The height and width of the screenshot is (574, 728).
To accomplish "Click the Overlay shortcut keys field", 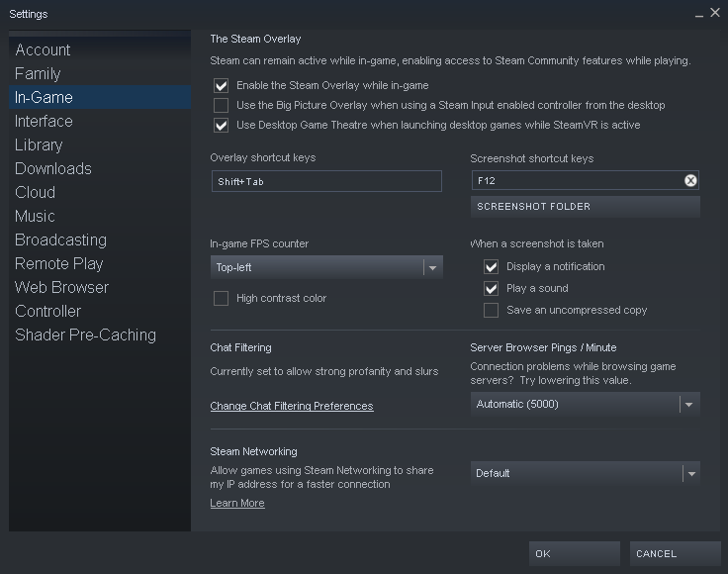I will 326,181.
